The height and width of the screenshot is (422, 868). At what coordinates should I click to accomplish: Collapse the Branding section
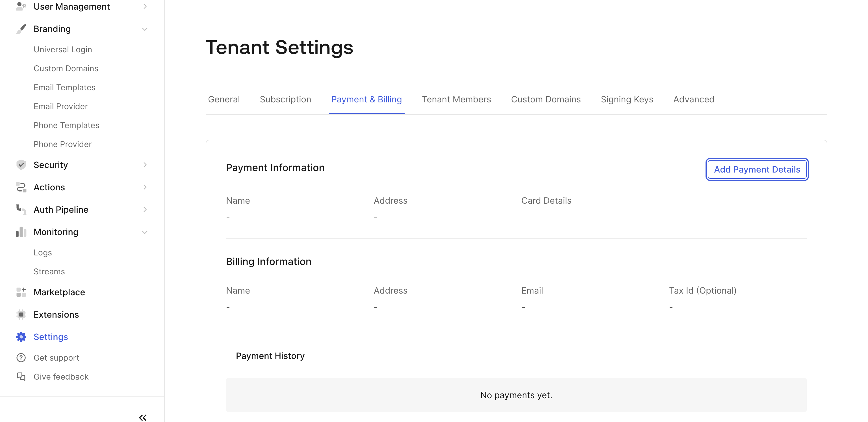tap(145, 29)
